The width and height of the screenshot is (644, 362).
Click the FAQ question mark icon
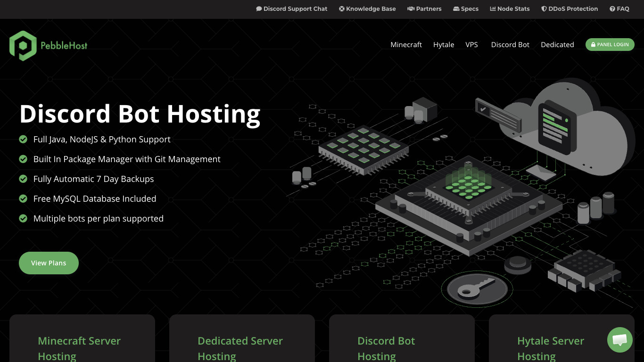tap(612, 9)
